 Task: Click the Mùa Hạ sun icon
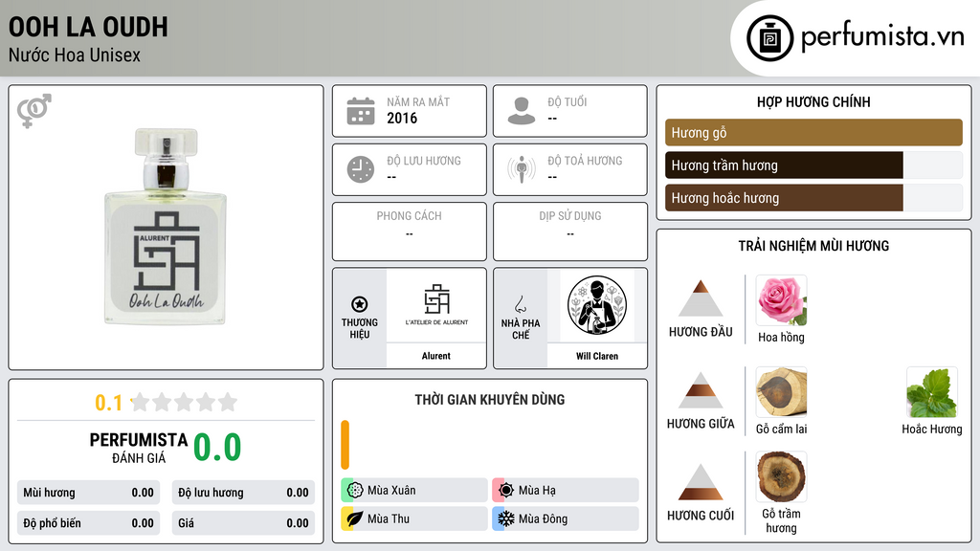[x=506, y=490]
